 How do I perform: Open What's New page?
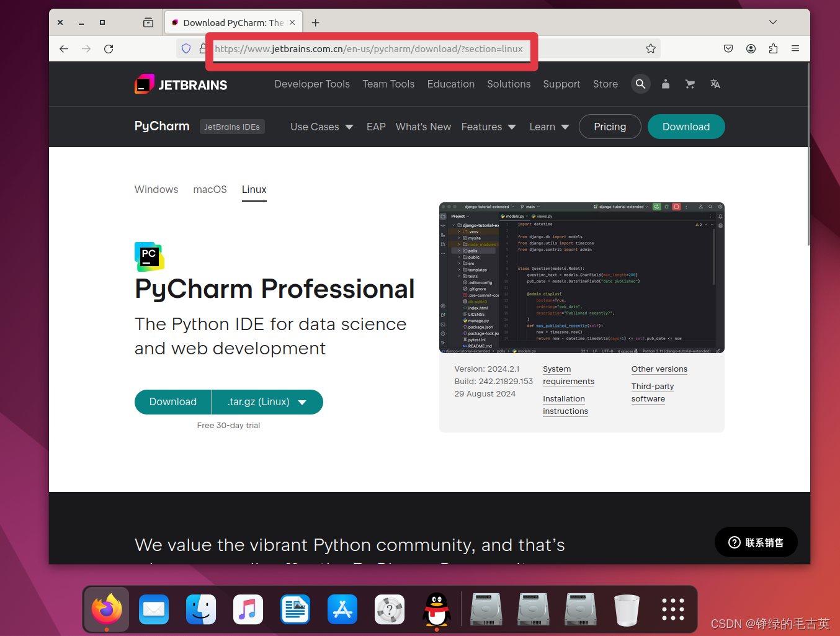[x=423, y=127]
